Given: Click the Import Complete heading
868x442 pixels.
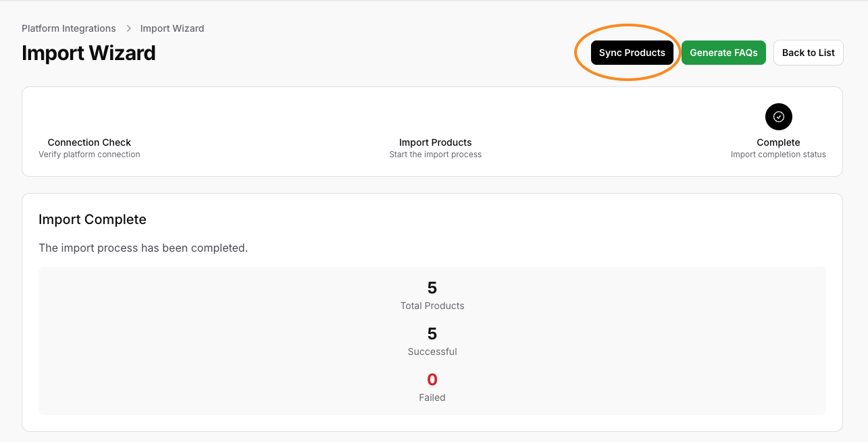Looking at the screenshot, I should click(93, 219).
